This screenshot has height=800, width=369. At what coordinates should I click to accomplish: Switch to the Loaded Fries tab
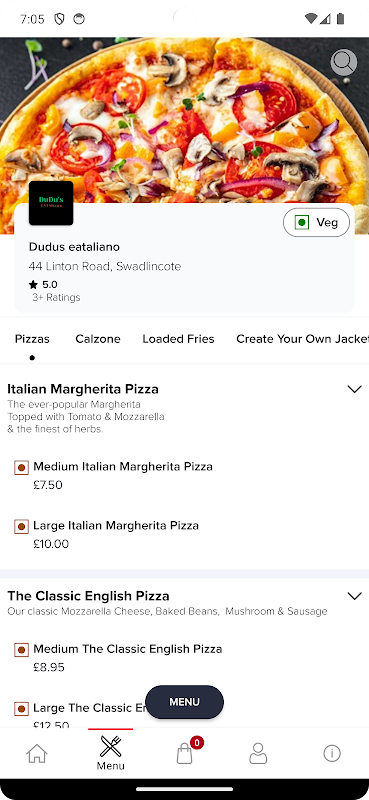tap(178, 339)
